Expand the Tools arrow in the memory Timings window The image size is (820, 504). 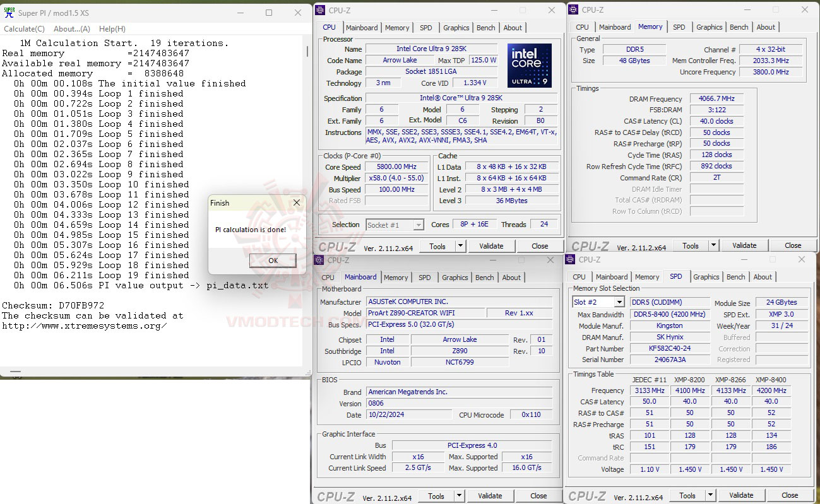[x=713, y=245]
